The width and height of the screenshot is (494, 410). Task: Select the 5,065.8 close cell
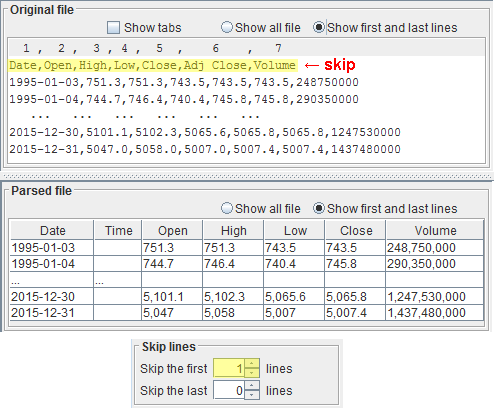click(x=355, y=296)
